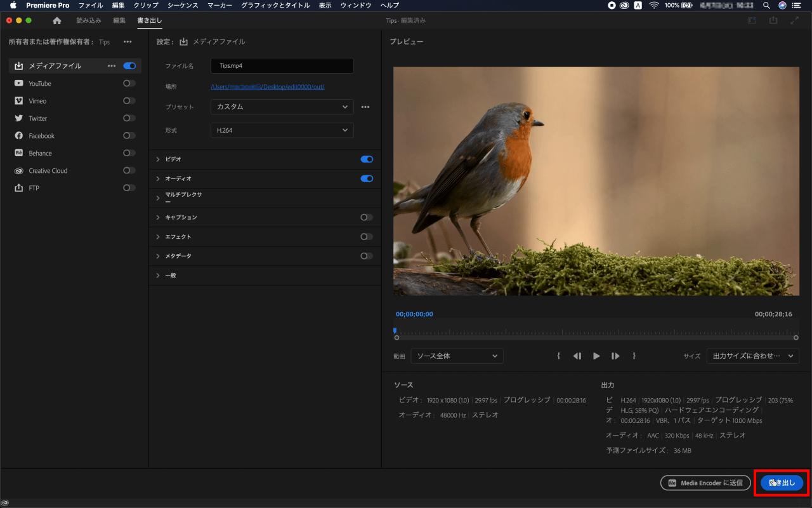Expand the 一般 section
The image size is (812, 508).
click(158, 276)
